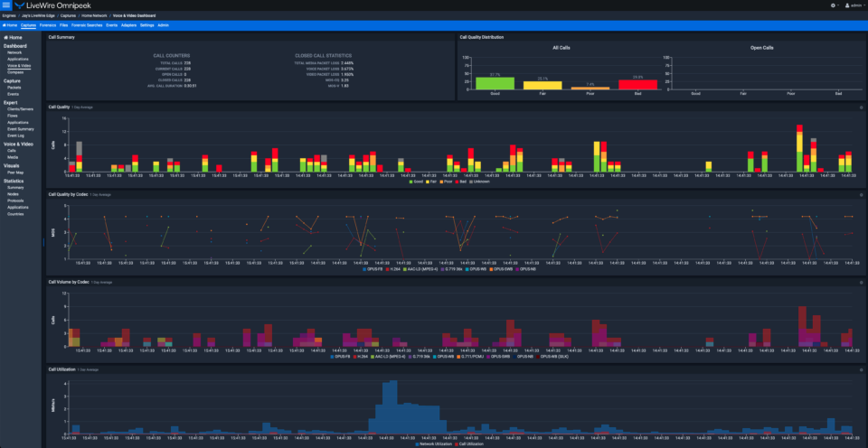Toggle the Unknown series in Call Quality legend
This screenshot has width=868, height=448.
(483, 181)
